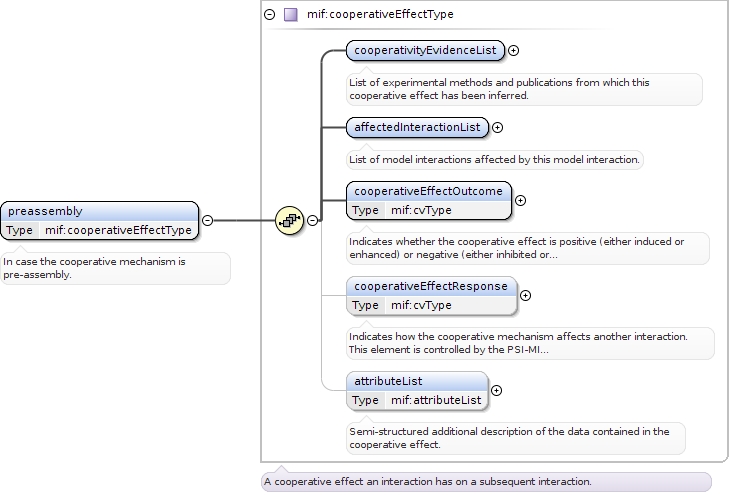Click the preassembly type mif:cooperativeEffectType label

tap(118, 230)
